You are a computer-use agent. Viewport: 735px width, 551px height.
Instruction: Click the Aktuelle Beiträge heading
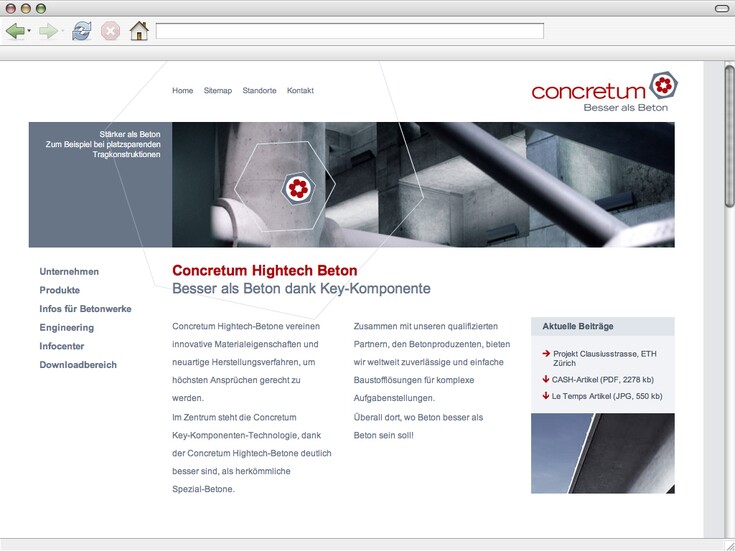coord(578,326)
